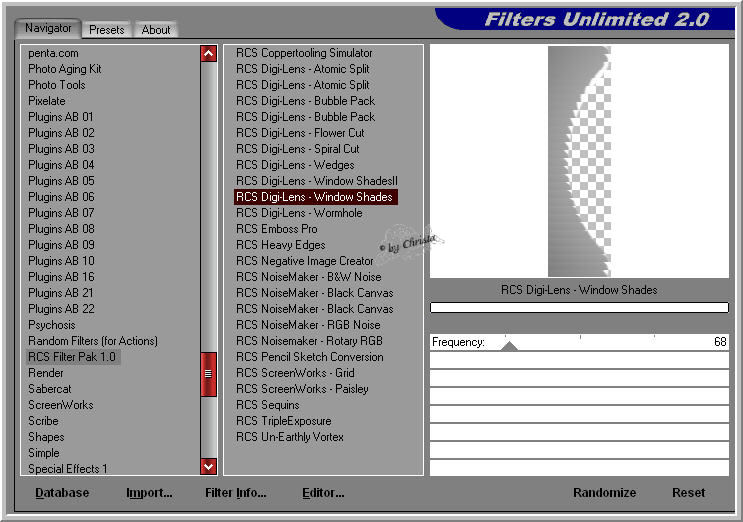Choose RCS Noisemaker - Rotary RGB filter
The width and height of the screenshot is (743, 522).
pyautogui.click(x=309, y=341)
